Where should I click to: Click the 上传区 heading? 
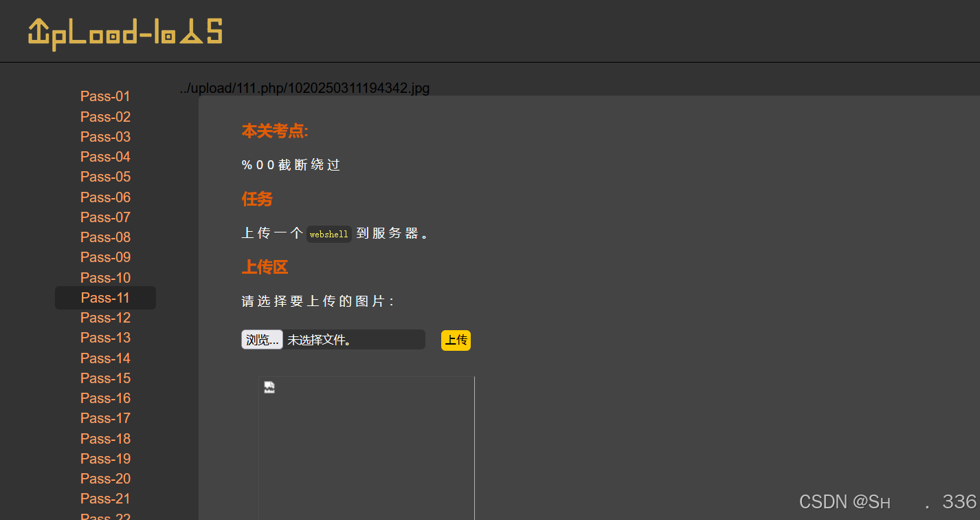tap(265, 268)
